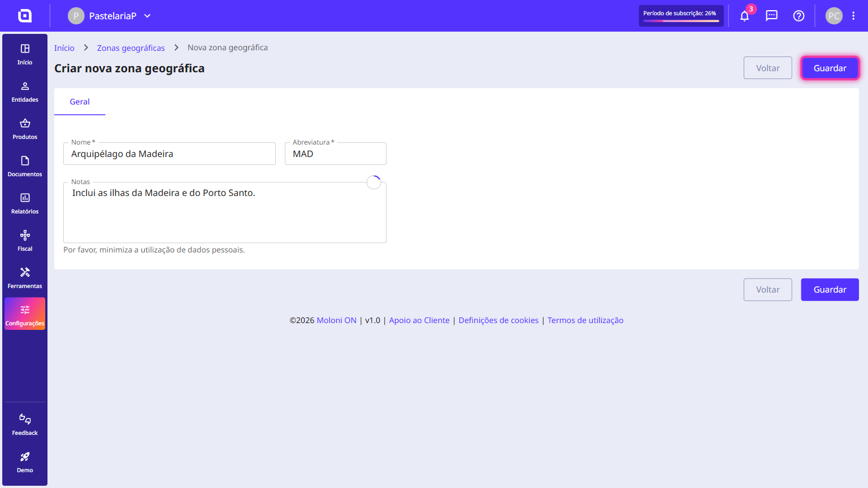The image size is (868, 488).
Task: Open the chat messages icon
Action: click(x=772, y=16)
